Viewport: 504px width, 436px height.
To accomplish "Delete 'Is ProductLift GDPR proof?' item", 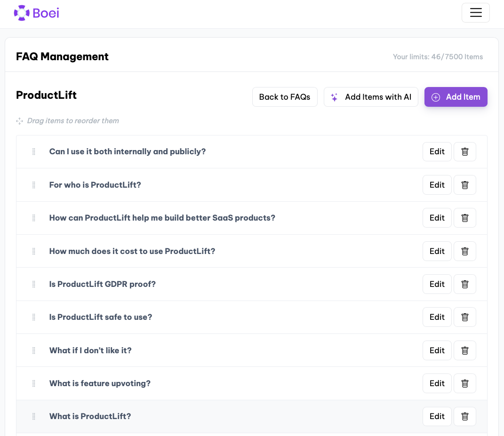I will point(465,285).
